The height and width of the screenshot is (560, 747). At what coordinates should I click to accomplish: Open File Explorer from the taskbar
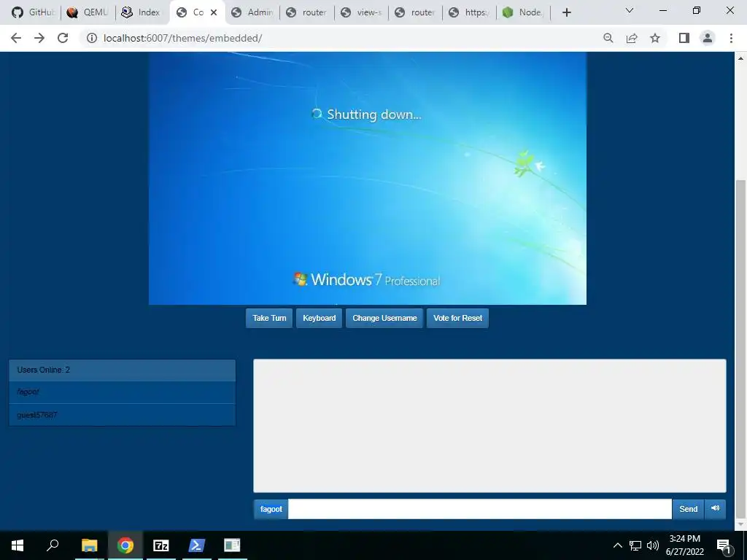click(x=89, y=545)
